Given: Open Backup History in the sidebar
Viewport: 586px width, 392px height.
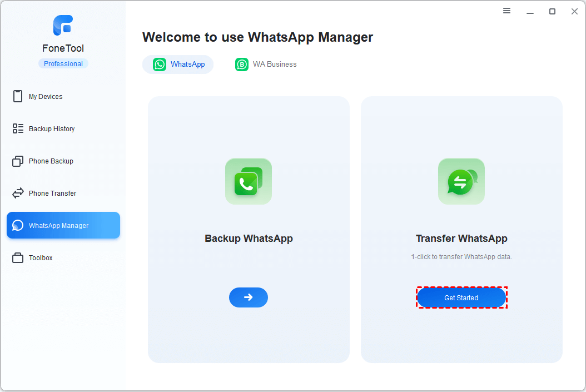Looking at the screenshot, I should (x=51, y=129).
